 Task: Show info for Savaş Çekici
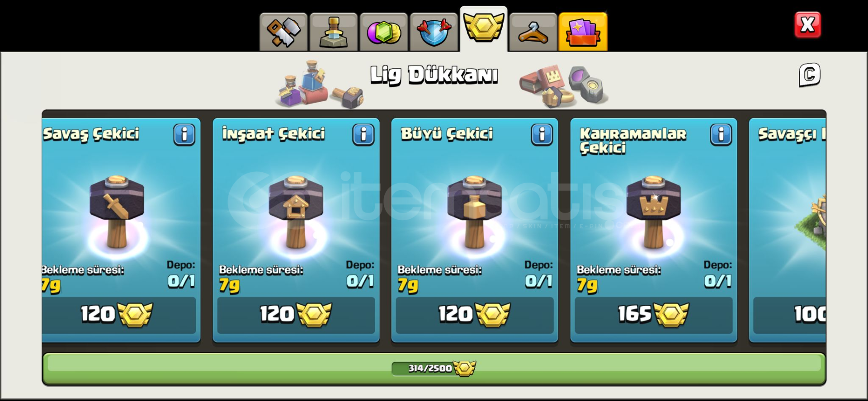(x=184, y=135)
